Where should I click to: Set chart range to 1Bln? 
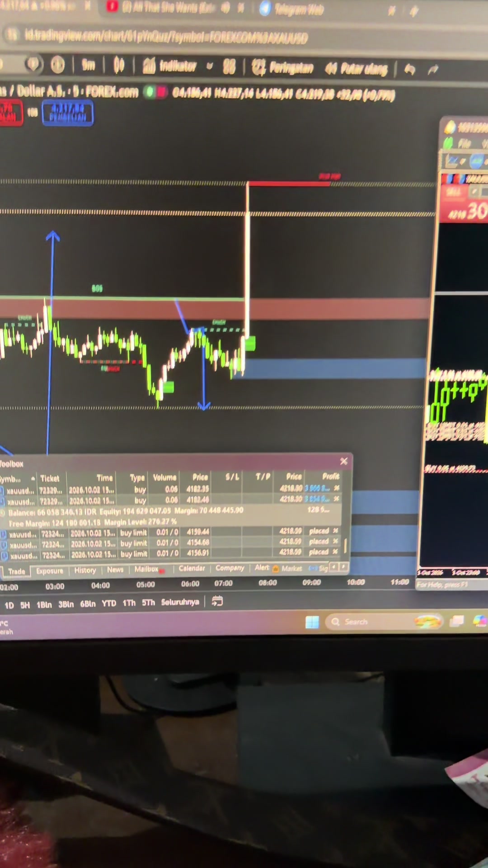44,604
